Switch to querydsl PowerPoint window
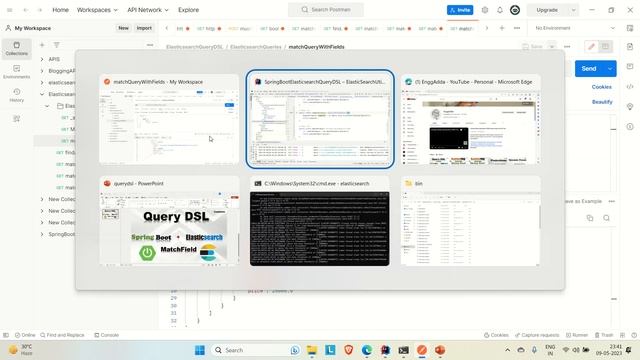This screenshot has width=640, height=360. click(x=169, y=221)
